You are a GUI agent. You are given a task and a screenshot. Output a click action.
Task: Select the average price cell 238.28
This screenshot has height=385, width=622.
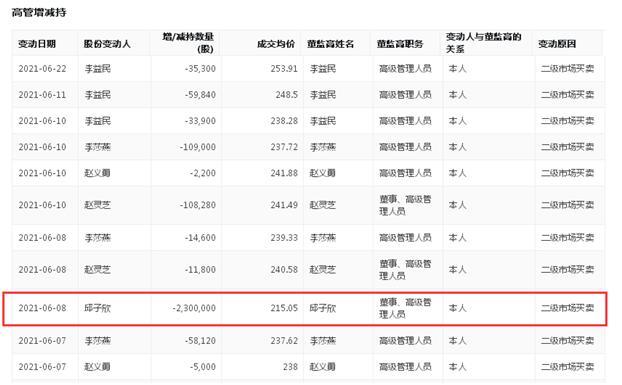284,121
